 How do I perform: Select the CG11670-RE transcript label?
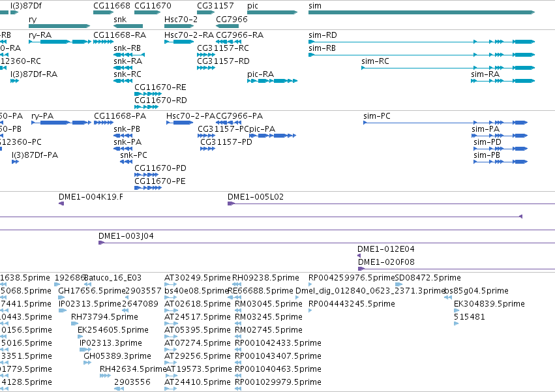click(160, 87)
